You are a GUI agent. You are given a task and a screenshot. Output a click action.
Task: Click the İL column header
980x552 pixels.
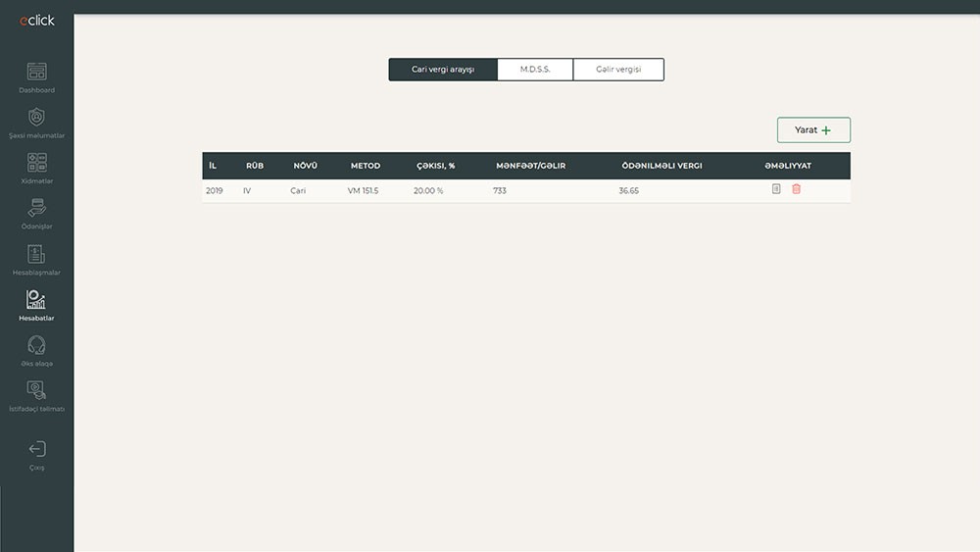[213, 166]
